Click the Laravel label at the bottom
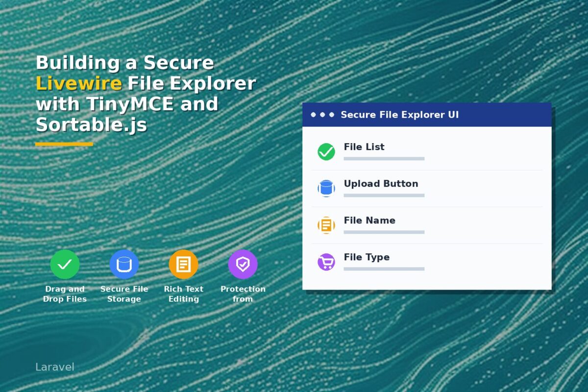The width and height of the screenshot is (588, 392). point(55,367)
